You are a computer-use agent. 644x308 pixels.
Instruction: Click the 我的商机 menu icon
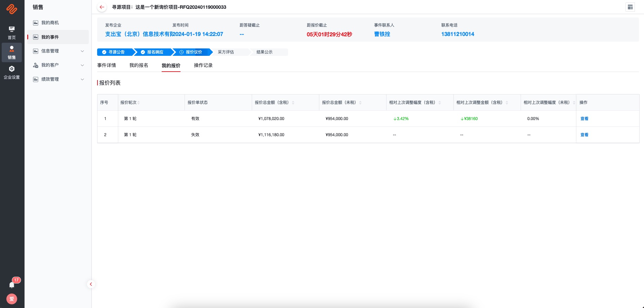(35, 23)
